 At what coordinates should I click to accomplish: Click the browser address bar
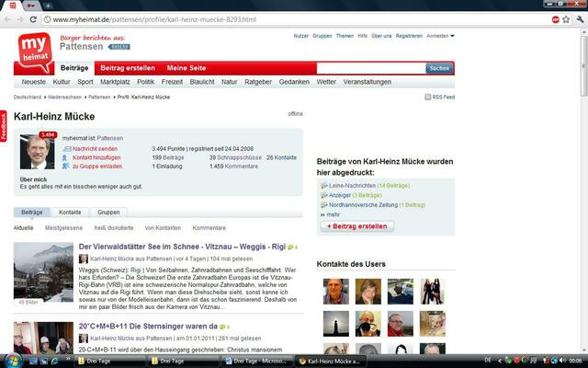[x=296, y=19]
